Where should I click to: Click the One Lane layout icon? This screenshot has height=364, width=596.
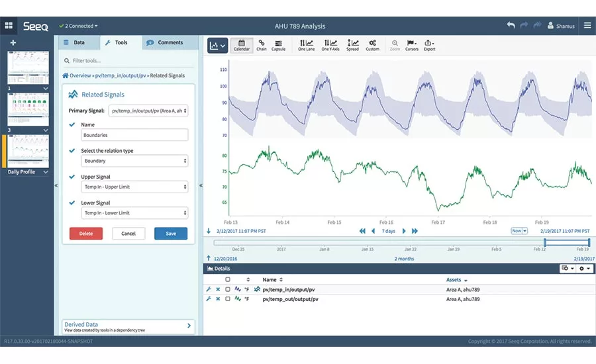(x=306, y=45)
